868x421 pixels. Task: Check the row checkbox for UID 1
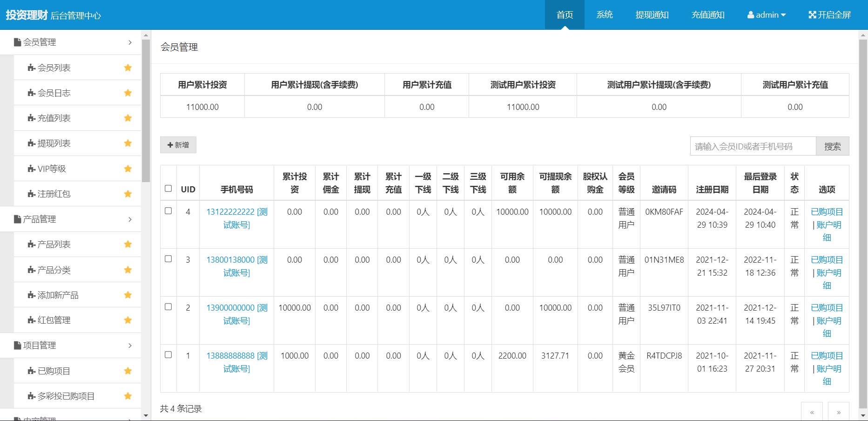point(168,355)
